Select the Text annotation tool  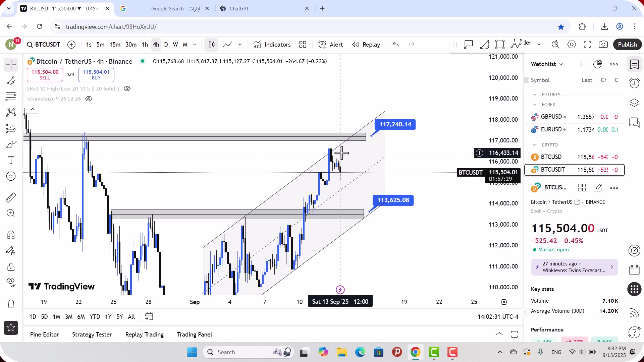(x=11, y=160)
